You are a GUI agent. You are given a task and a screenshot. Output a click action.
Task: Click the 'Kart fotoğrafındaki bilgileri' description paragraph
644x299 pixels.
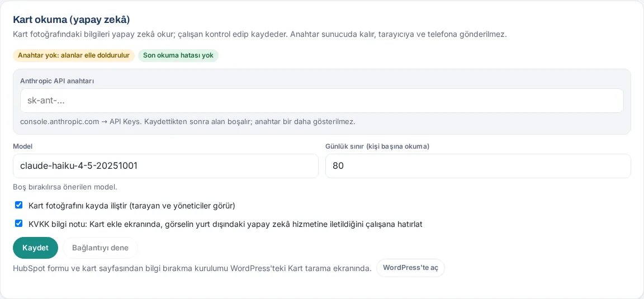(260, 34)
